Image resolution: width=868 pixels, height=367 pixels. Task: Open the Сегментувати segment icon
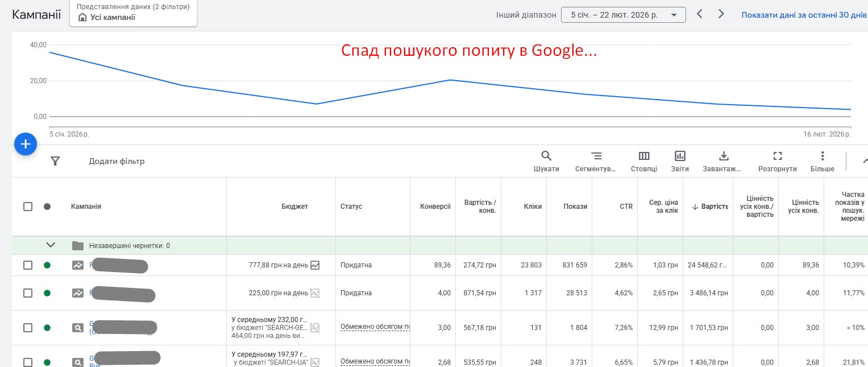[596, 156]
